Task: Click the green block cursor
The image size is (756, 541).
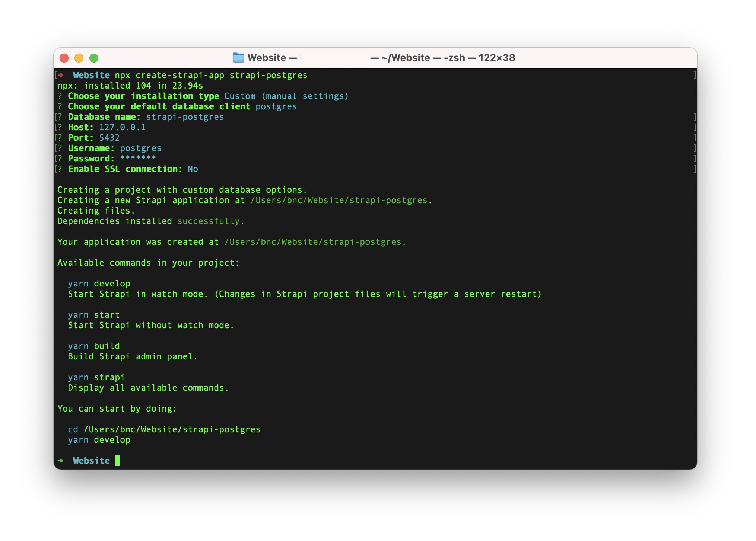Action: tap(117, 460)
